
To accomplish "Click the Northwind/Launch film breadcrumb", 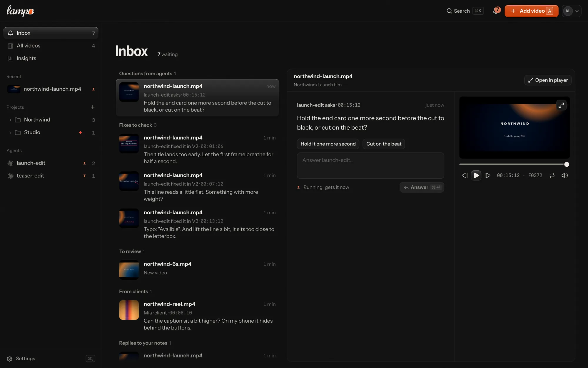I will [318, 85].
